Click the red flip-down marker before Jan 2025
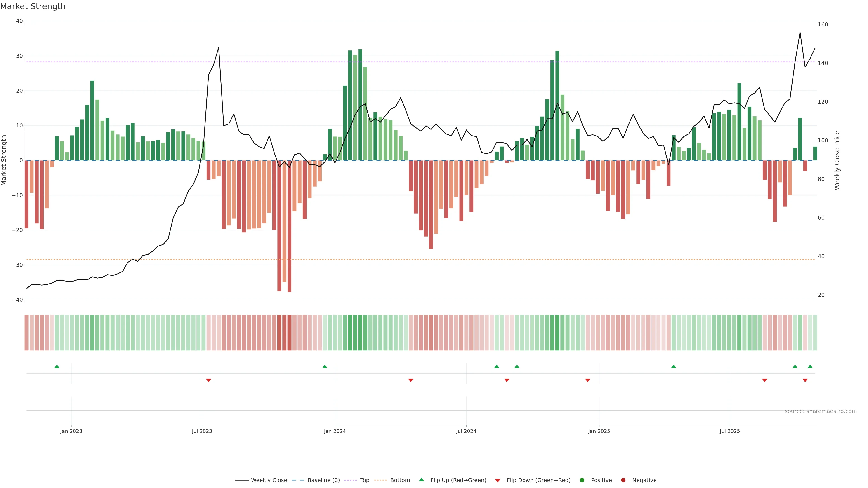 [588, 380]
